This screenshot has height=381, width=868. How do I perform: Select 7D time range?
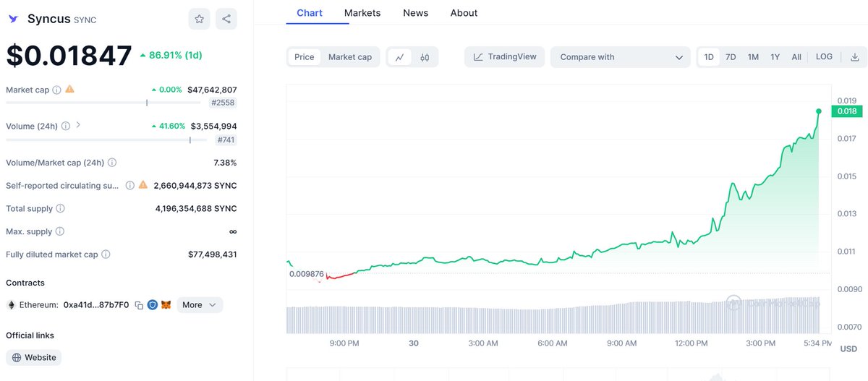pyautogui.click(x=731, y=57)
